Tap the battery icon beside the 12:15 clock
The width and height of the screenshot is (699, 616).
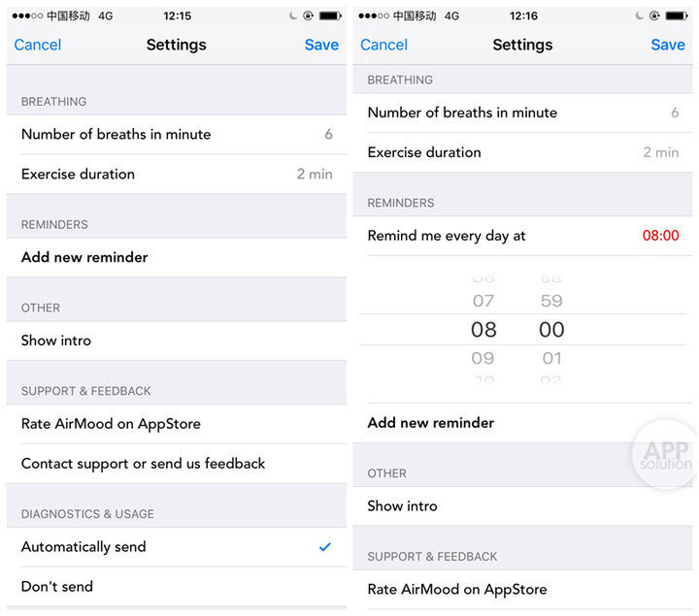tap(331, 16)
